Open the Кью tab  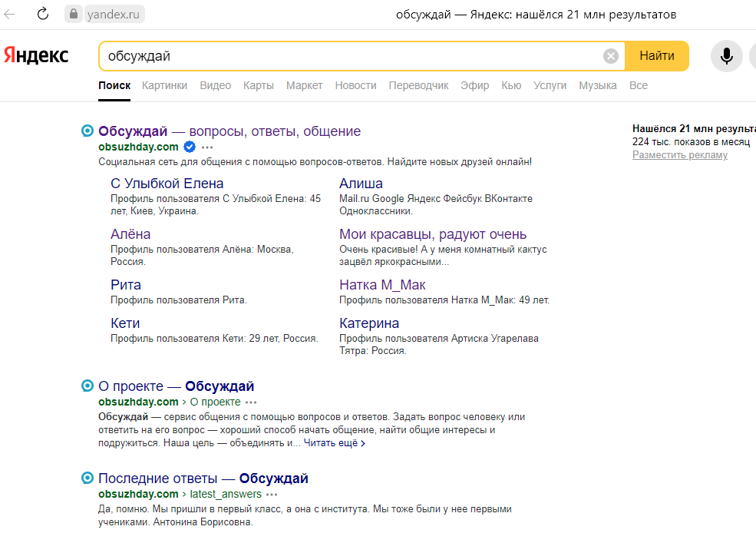(x=511, y=85)
